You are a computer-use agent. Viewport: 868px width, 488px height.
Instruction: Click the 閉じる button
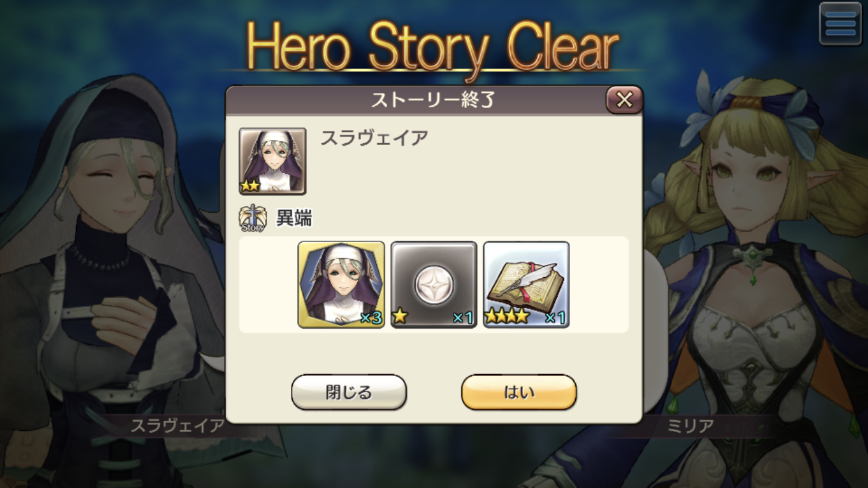click(x=349, y=392)
